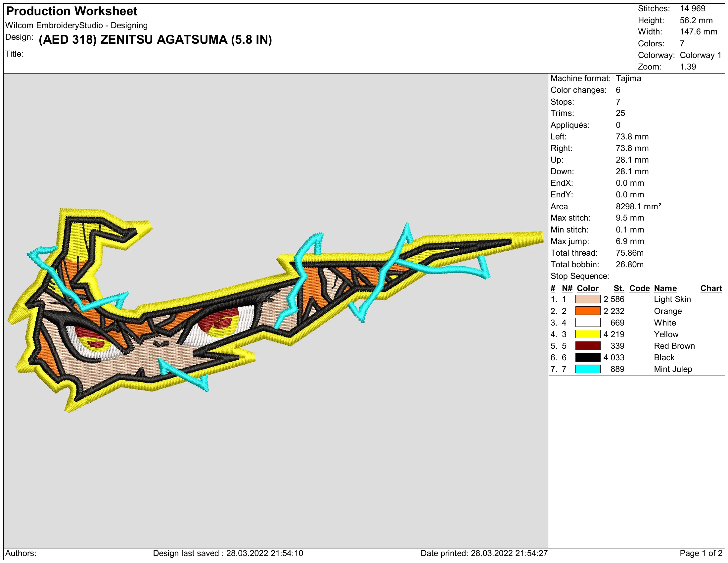Viewport: 728px width, 563px height.
Task: Click the 'Up:' label
Action: click(557, 160)
